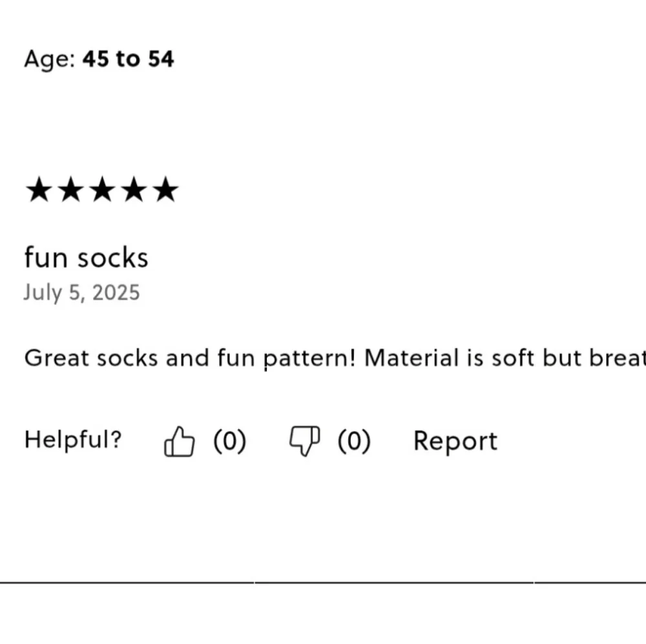The height and width of the screenshot is (644, 646).
Task: Click the thumbs down icon
Action: (x=304, y=441)
